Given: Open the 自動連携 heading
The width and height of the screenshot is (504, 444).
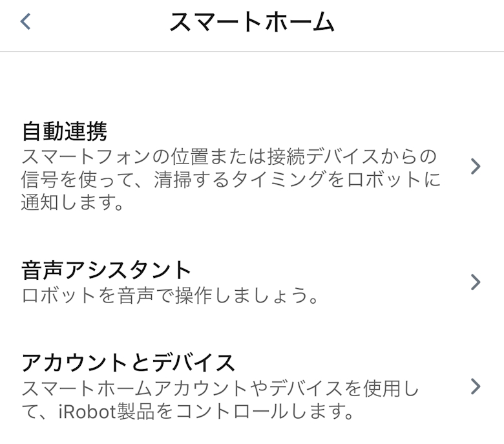Looking at the screenshot, I should pyautogui.click(x=65, y=132).
